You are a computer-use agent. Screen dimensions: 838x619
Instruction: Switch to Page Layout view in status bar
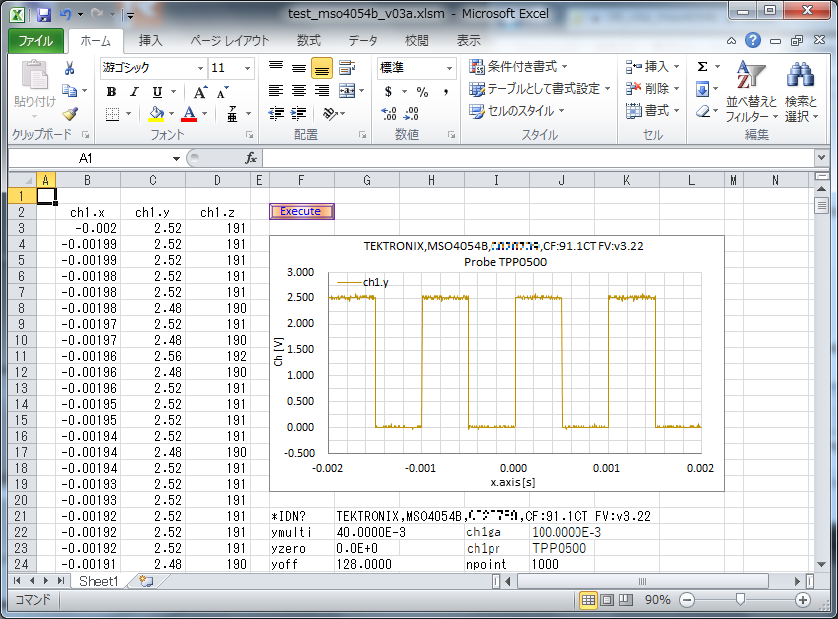point(608,600)
